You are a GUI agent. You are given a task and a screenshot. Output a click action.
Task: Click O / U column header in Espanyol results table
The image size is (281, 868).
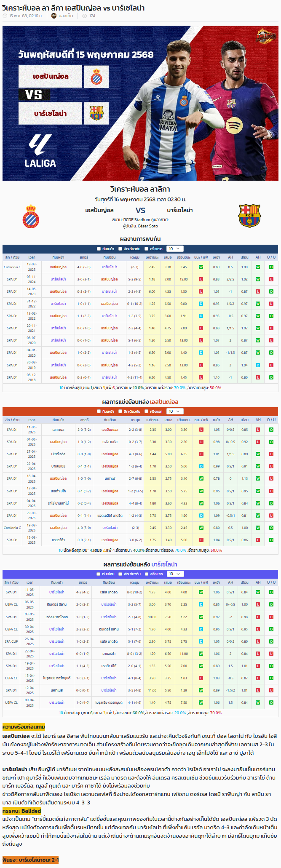tap(271, 420)
